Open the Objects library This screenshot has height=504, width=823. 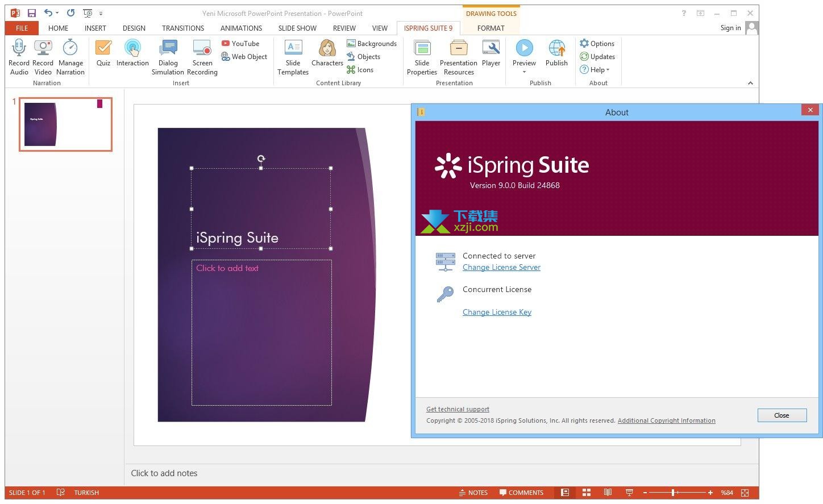pyautogui.click(x=364, y=56)
